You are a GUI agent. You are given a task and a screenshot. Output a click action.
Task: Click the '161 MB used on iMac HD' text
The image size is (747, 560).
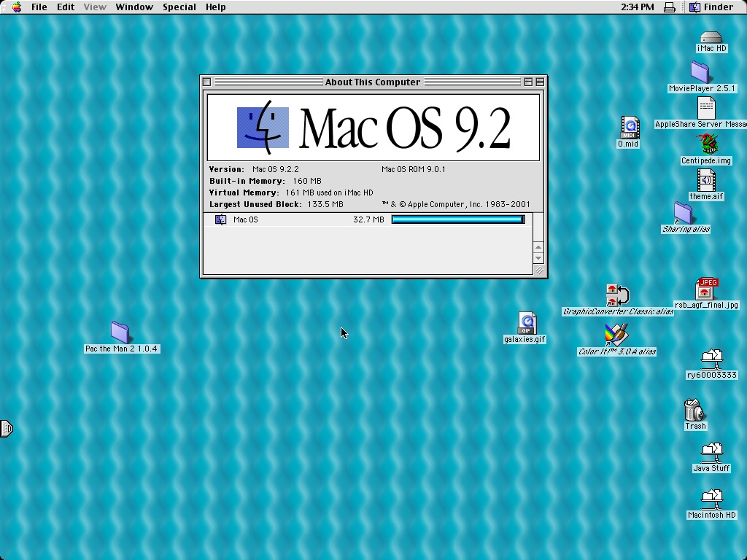[x=329, y=192]
